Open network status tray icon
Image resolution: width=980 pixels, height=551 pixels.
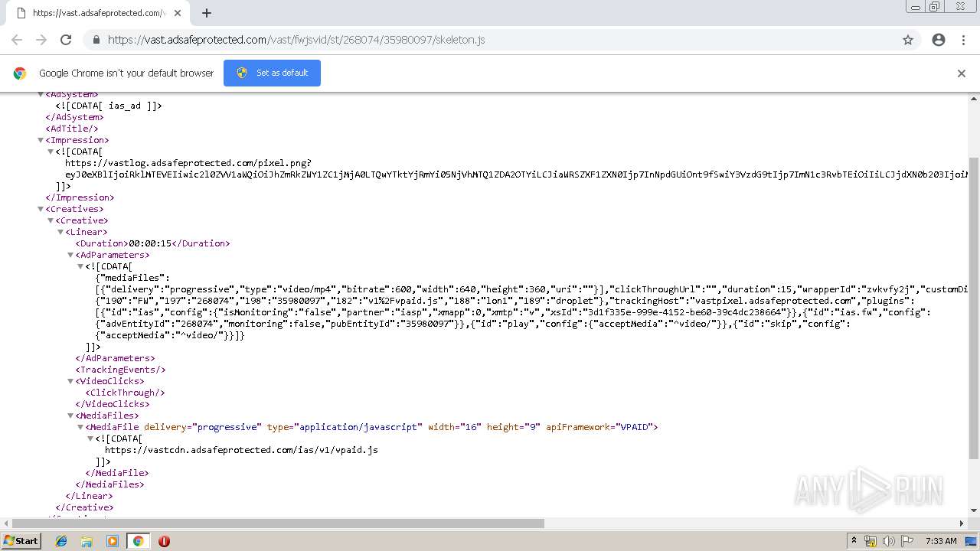click(871, 541)
